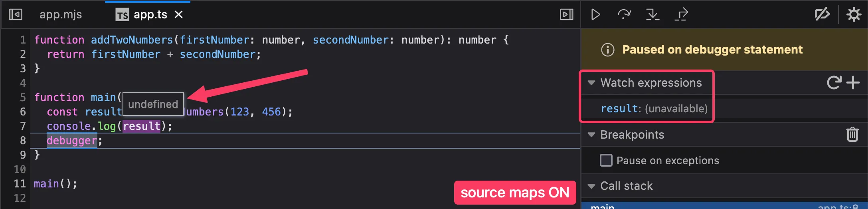Enable Pause on exceptions checkbox
The image size is (868, 209).
[606, 160]
